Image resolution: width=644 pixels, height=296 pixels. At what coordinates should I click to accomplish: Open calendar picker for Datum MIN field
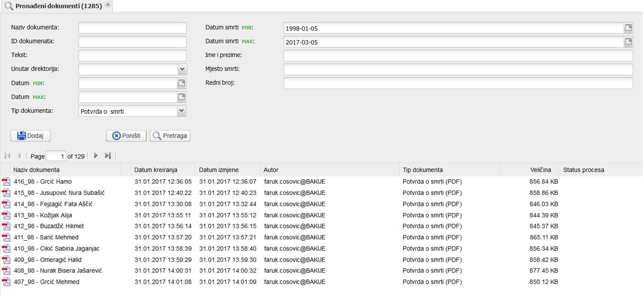181,83
